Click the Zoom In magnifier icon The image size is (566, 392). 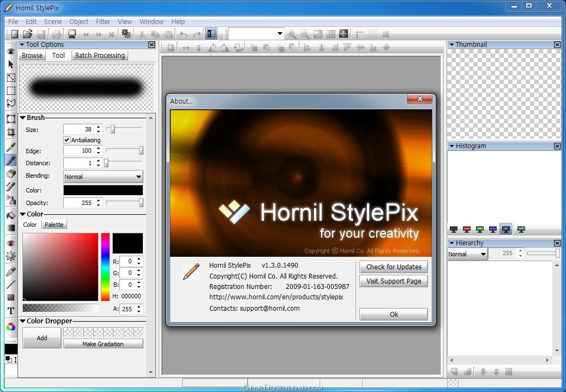tap(291, 34)
